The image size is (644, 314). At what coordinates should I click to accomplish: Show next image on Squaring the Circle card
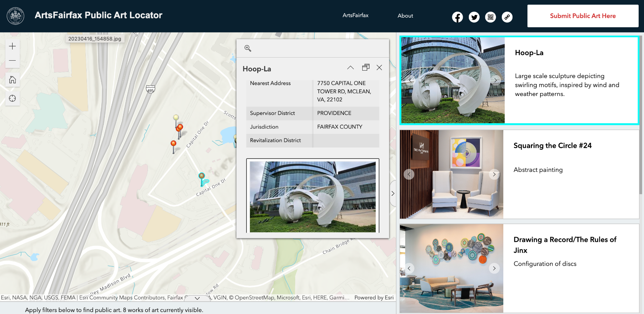(x=494, y=174)
